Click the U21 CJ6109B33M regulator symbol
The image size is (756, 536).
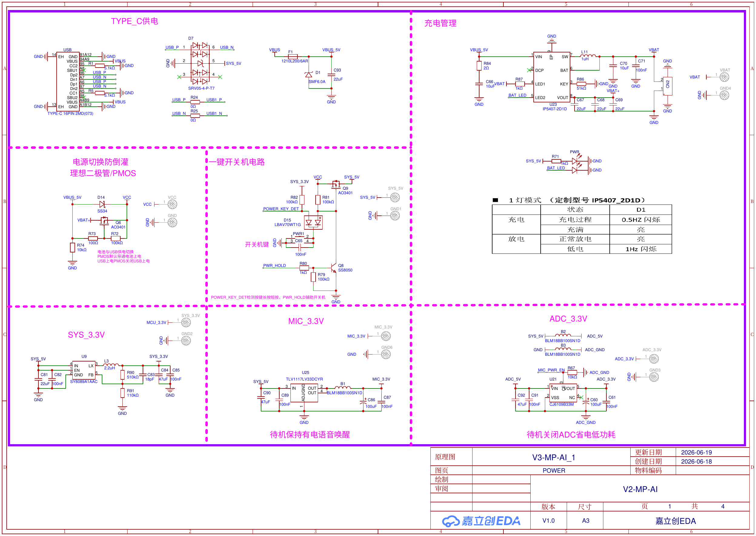(563, 393)
